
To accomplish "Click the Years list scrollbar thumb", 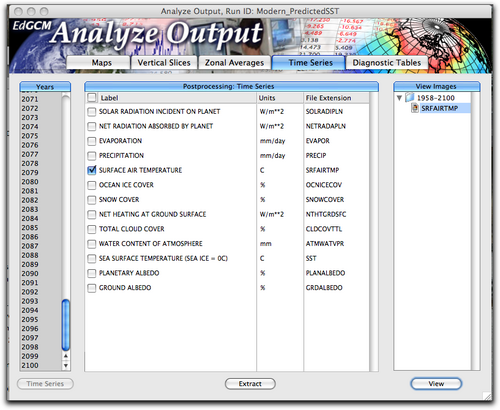I will [66, 325].
